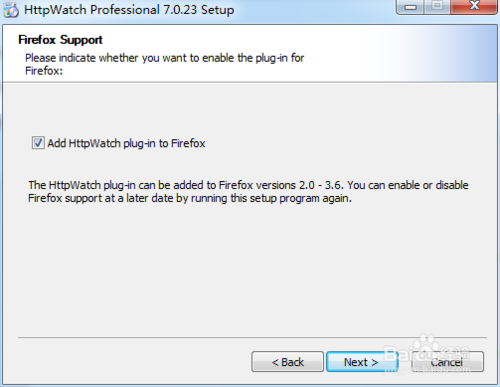Click the 'Firefox:' word in the header subtitle
The height and width of the screenshot is (387, 500).
(x=44, y=71)
